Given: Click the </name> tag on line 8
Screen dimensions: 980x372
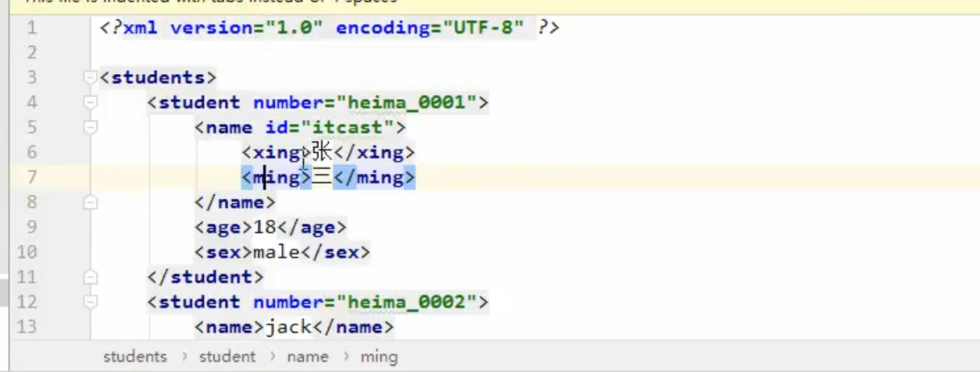Looking at the screenshot, I should (235, 202).
